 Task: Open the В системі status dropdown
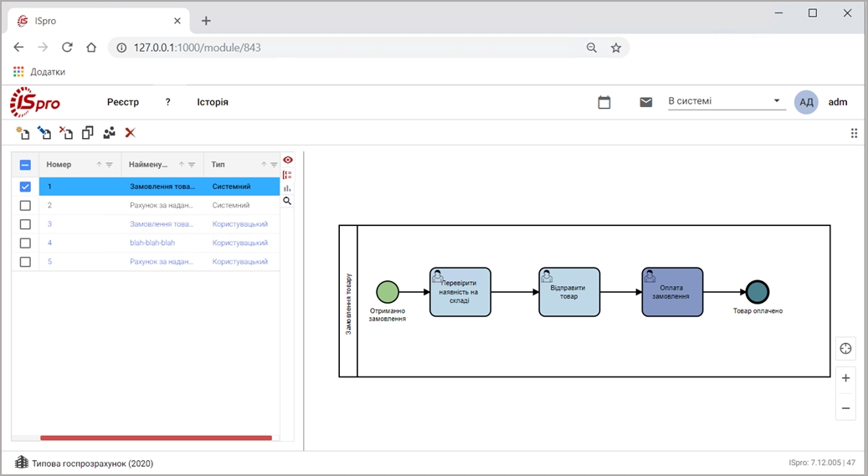(727, 101)
